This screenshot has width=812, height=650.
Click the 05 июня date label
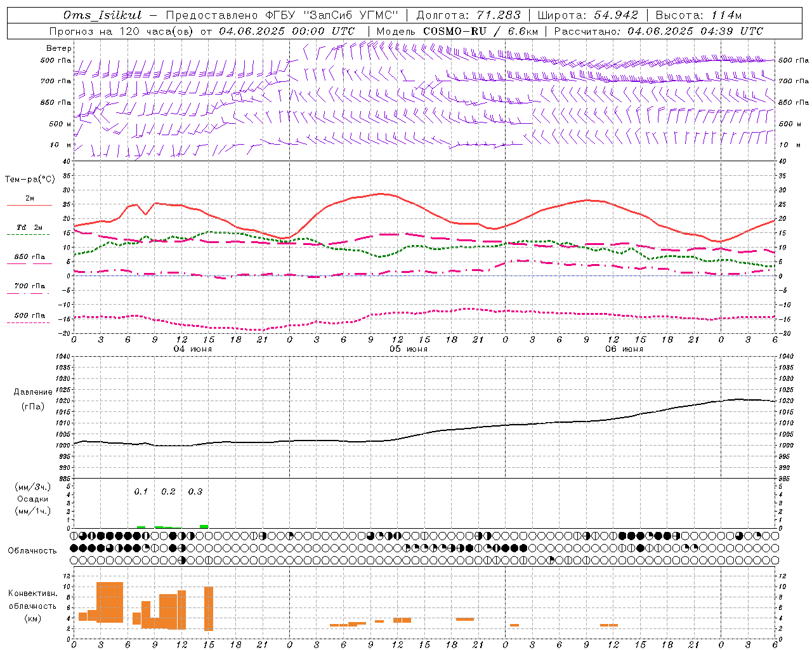[409, 349]
